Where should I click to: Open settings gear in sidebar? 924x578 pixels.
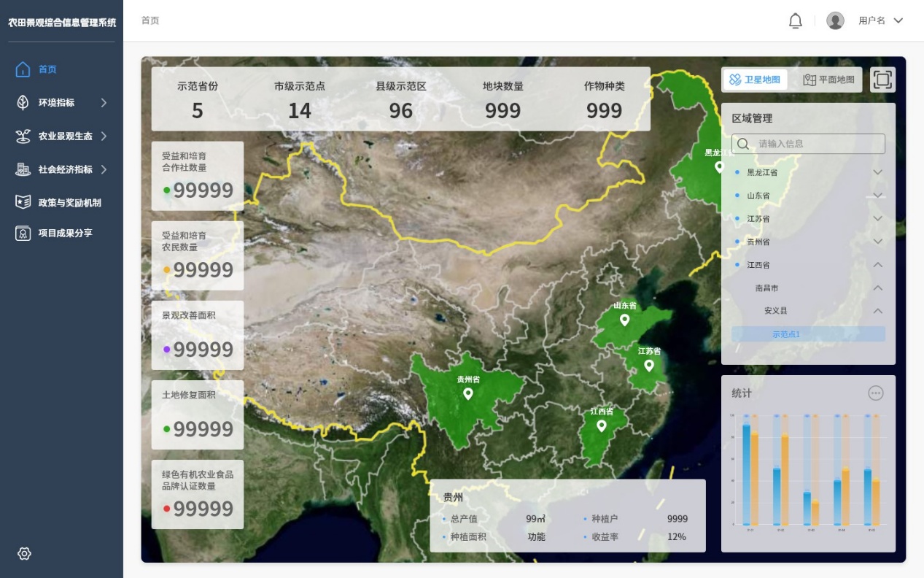(x=24, y=554)
